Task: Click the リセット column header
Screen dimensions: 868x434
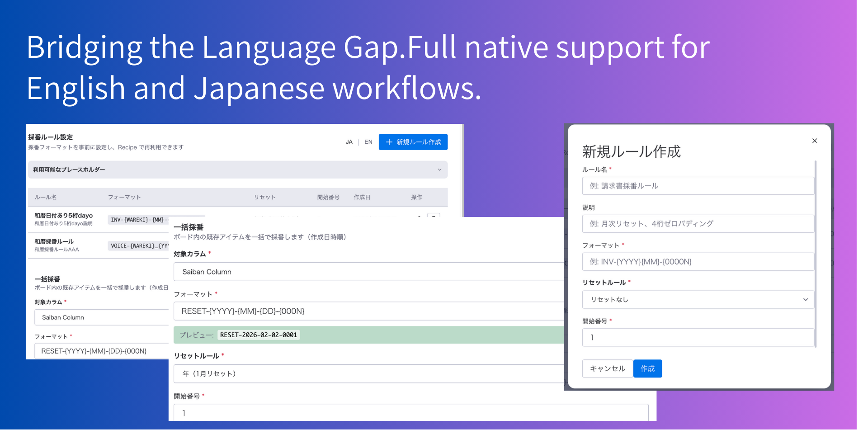Action: (264, 198)
